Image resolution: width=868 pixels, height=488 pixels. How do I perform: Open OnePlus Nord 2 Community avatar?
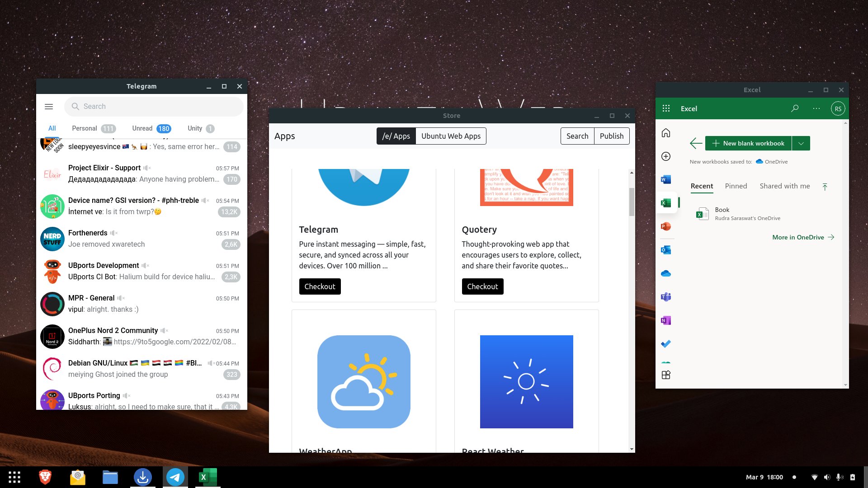pyautogui.click(x=52, y=337)
